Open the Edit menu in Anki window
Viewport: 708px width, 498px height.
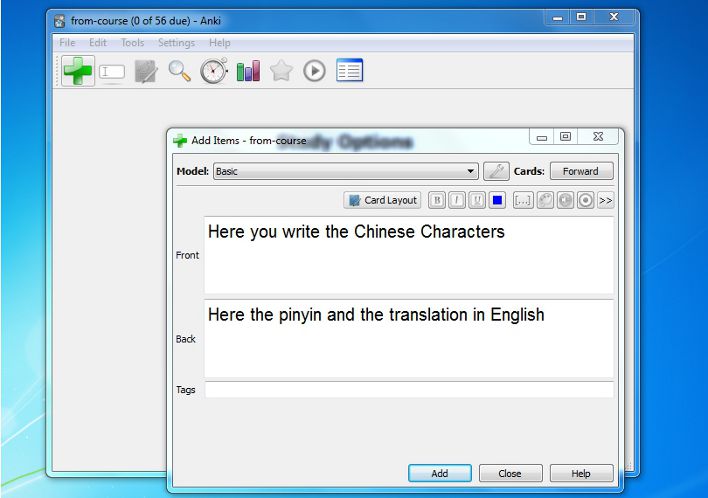(98, 42)
